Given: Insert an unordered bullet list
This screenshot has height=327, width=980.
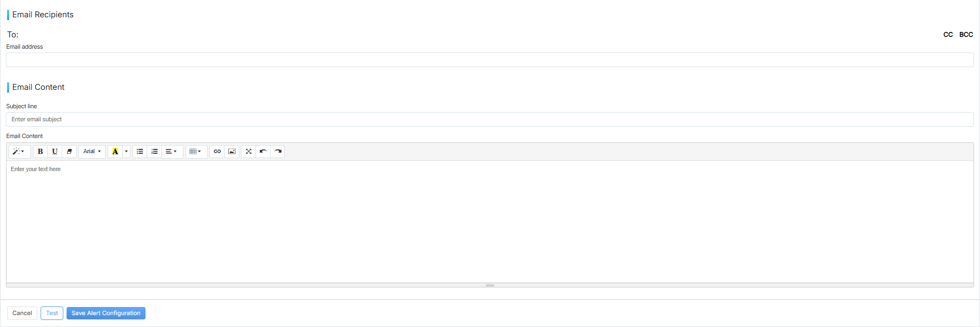Looking at the screenshot, I should (x=140, y=152).
